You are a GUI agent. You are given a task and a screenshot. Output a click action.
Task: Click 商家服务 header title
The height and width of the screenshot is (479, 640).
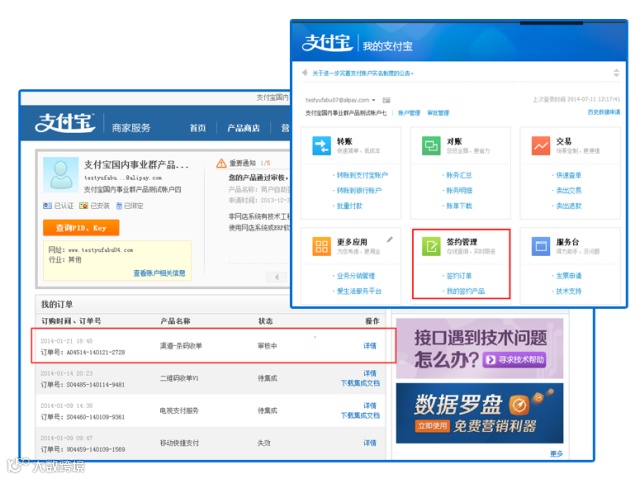click(131, 128)
